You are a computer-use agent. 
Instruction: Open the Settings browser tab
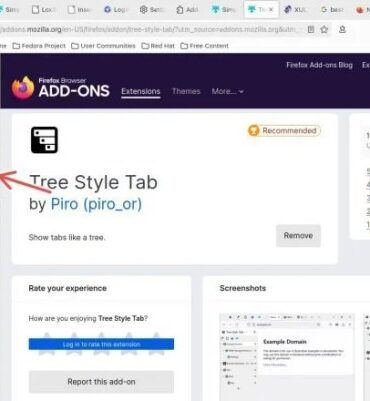click(152, 10)
